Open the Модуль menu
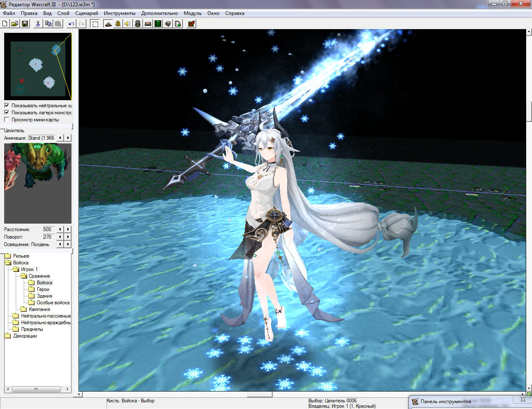The width and height of the screenshot is (532, 409). point(192,13)
